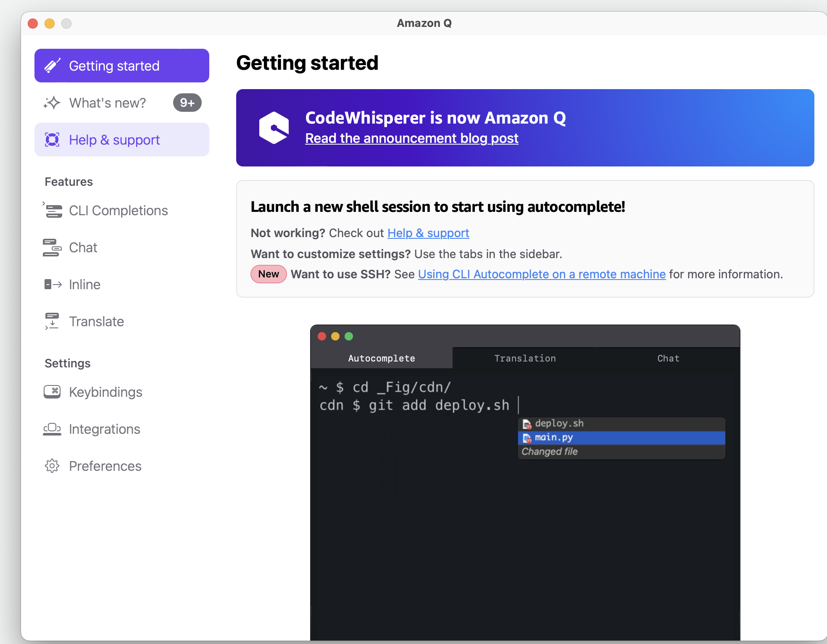Click the deploy.sh file icon

point(527,424)
